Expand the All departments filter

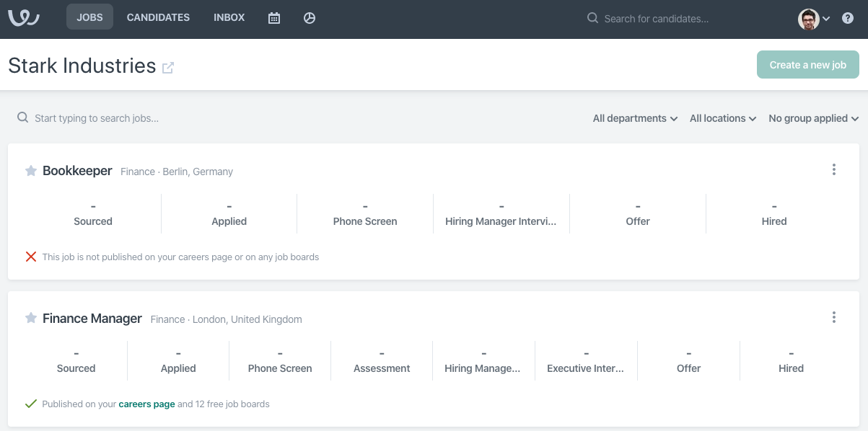635,118
